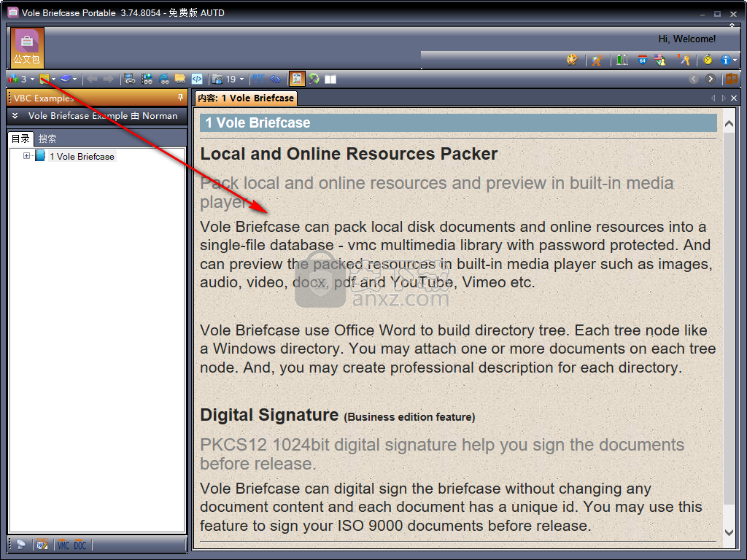The width and height of the screenshot is (747, 560).
Task: Click the round next arrow button
Action: click(711, 79)
